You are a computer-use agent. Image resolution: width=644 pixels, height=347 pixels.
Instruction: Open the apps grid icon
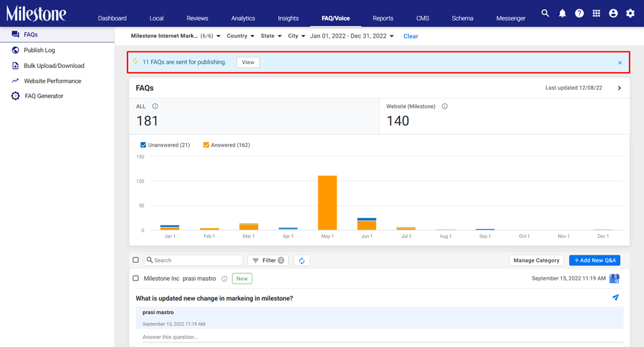pos(596,14)
